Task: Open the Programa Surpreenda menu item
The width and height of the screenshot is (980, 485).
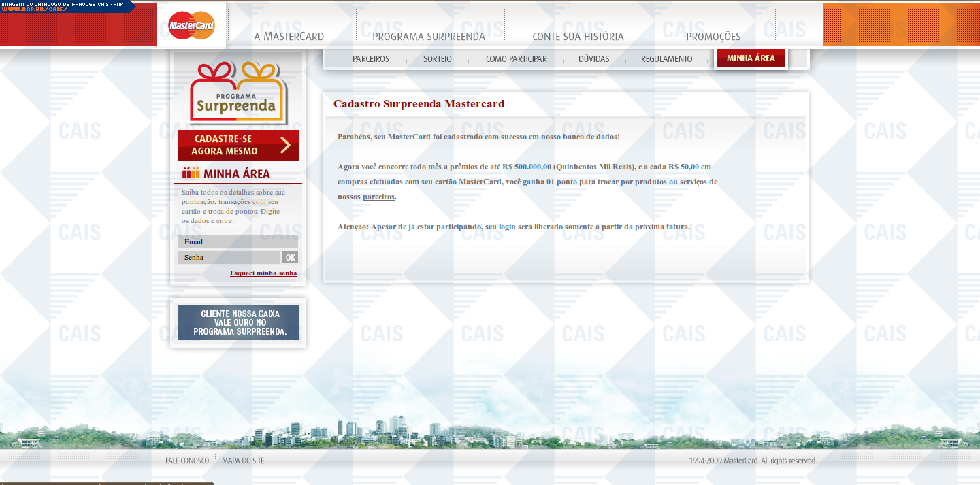Action: coord(428,37)
